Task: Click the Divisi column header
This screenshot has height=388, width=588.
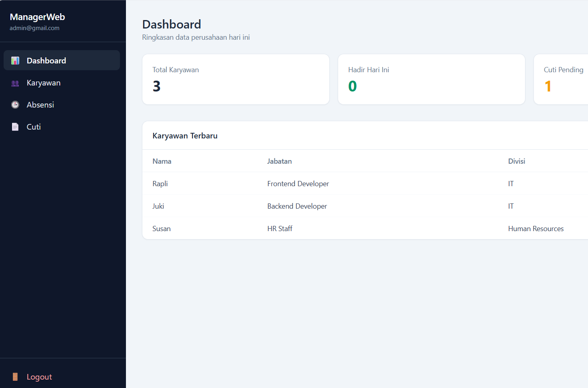Action: click(x=517, y=161)
